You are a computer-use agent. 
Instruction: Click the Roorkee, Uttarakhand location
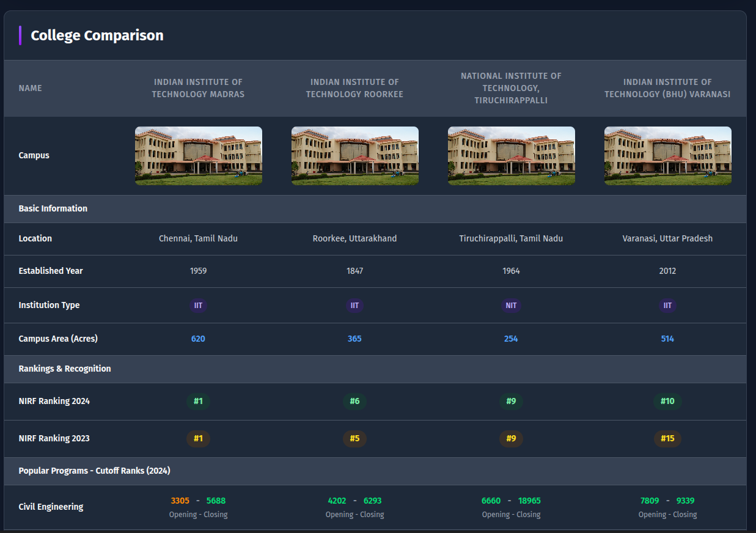(354, 238)
